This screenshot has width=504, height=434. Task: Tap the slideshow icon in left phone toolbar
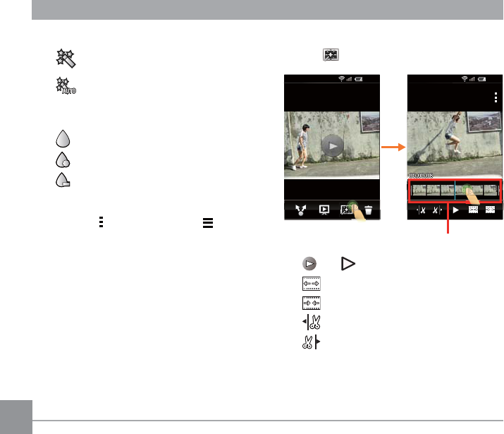point(324,210)
